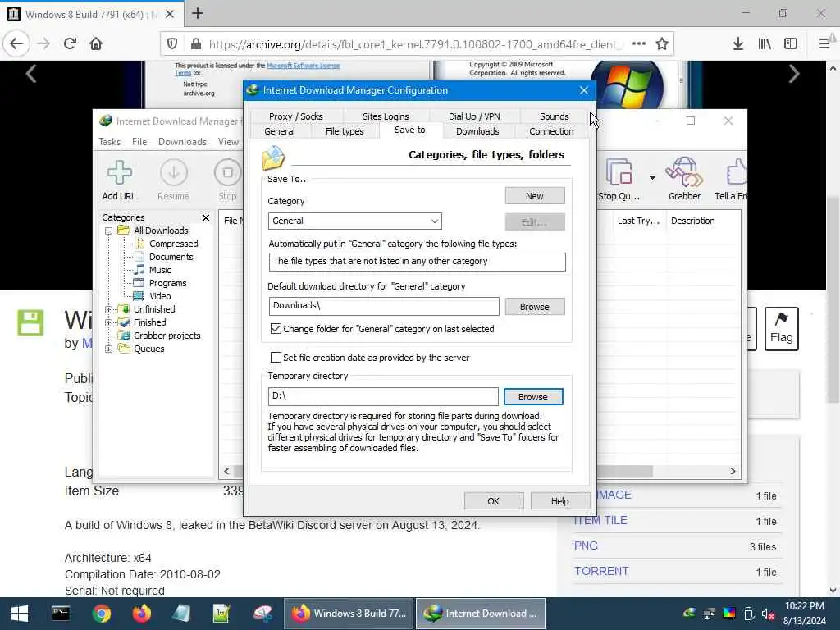Viewport: 840px width, 630px height.
Task: Click the file types text field
Action: click(417, 262)
